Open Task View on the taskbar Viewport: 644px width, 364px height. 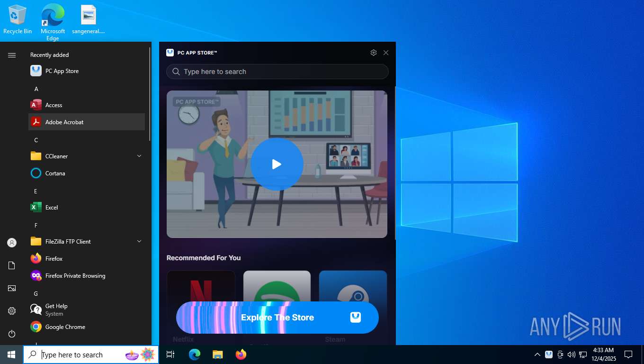[170, 355]
